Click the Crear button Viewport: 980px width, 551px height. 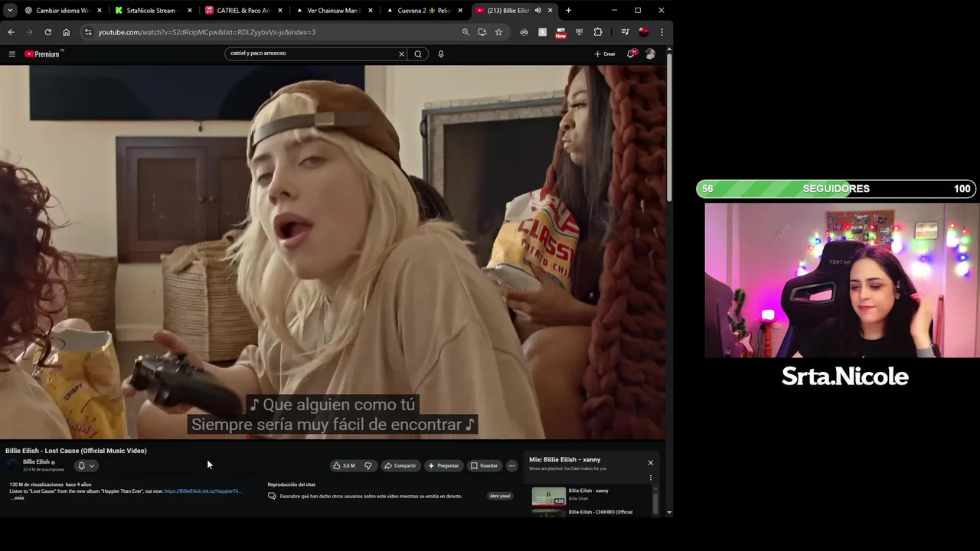click(605, 54)
